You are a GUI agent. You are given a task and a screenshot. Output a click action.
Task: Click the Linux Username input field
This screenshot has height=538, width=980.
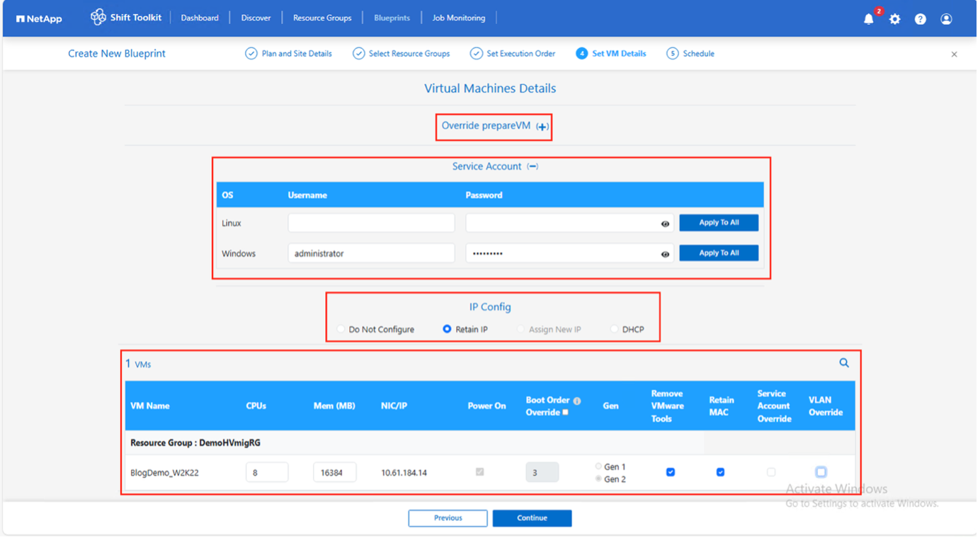[x=371, y=223]
